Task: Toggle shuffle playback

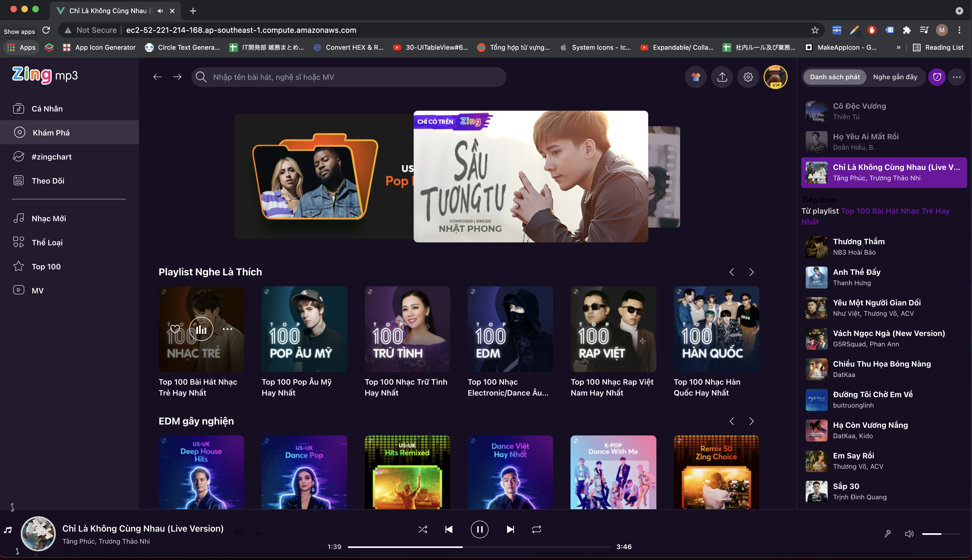Action: 422,529
